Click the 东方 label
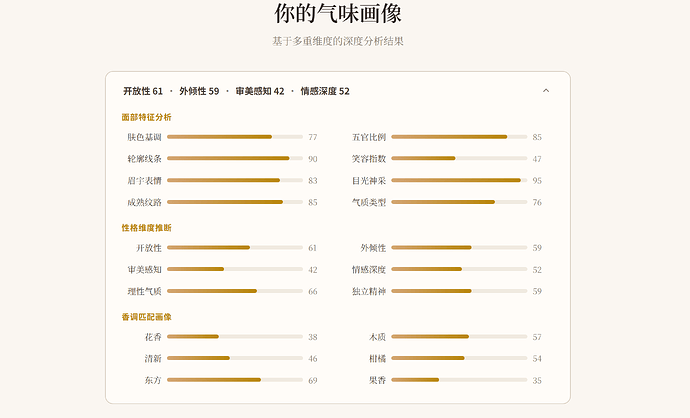690x418 pixels. pos(153,380)
